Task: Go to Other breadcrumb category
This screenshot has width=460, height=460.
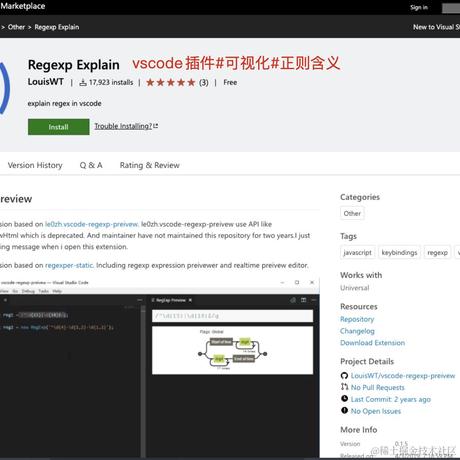Action: (x=16, y=27)
